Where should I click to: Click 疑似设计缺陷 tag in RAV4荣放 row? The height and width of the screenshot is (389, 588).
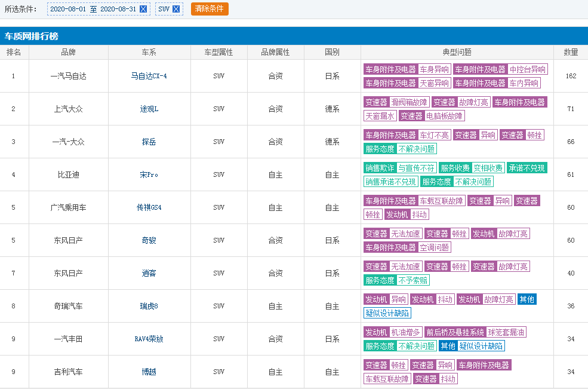(x=481, y=346)
